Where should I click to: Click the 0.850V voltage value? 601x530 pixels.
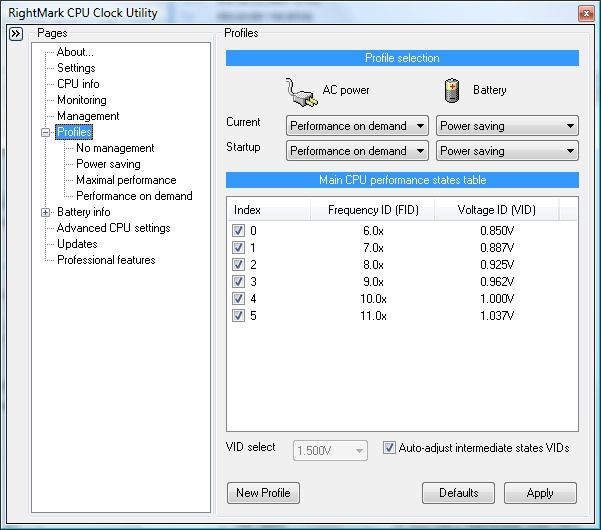(497, 231)
